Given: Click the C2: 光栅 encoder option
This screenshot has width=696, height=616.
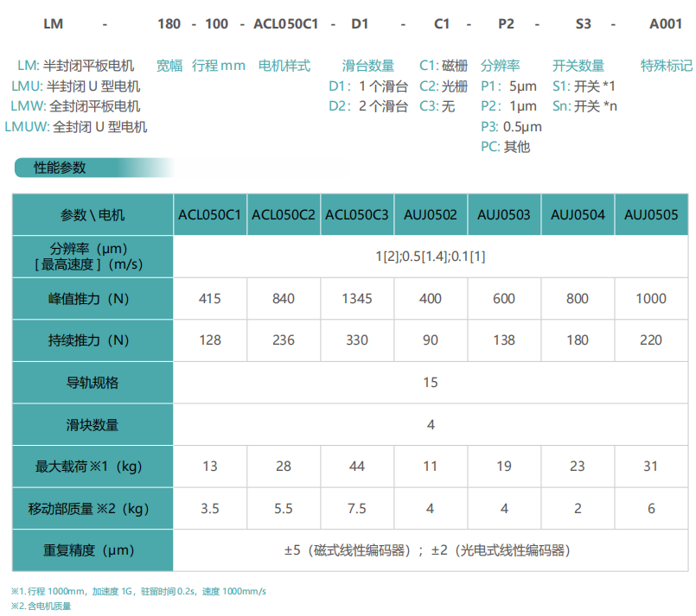Looking at the screenshot, I should click(x=444, y=86).
